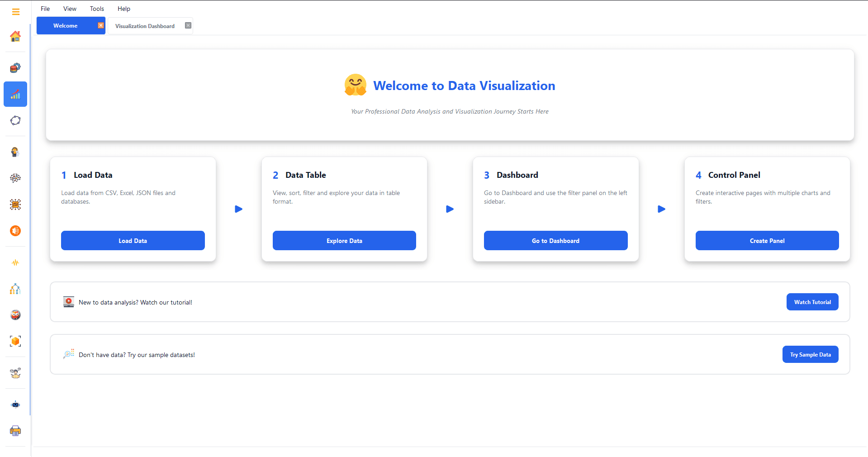Close the Visualization Dashboard tab
The width and height of the screenshot is (868, 457).
point(188,25)
